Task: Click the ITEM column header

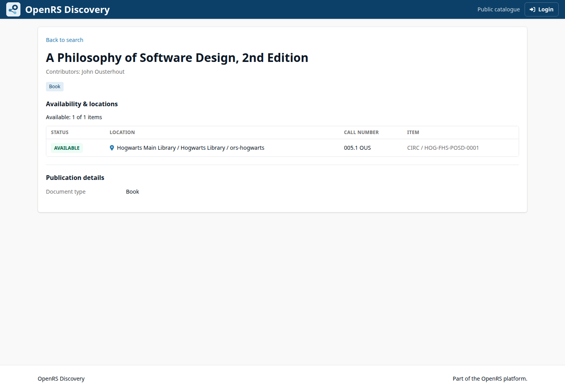Action: pos(413,132)
